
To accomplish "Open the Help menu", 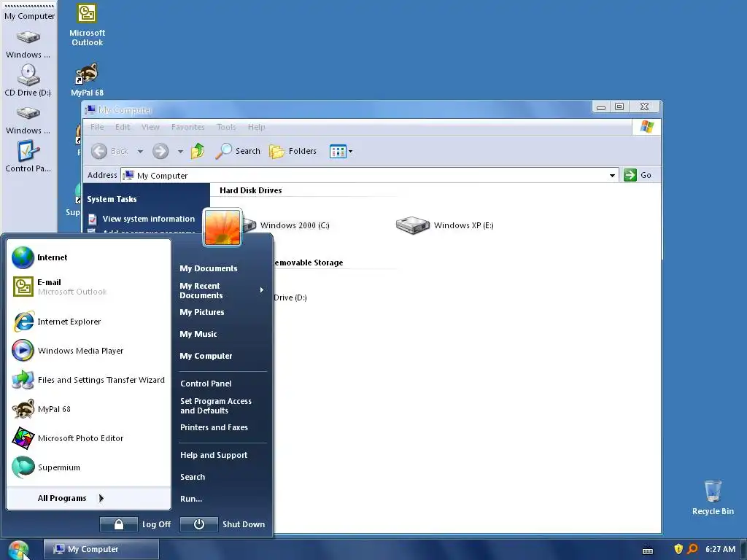I will [256, 127].
